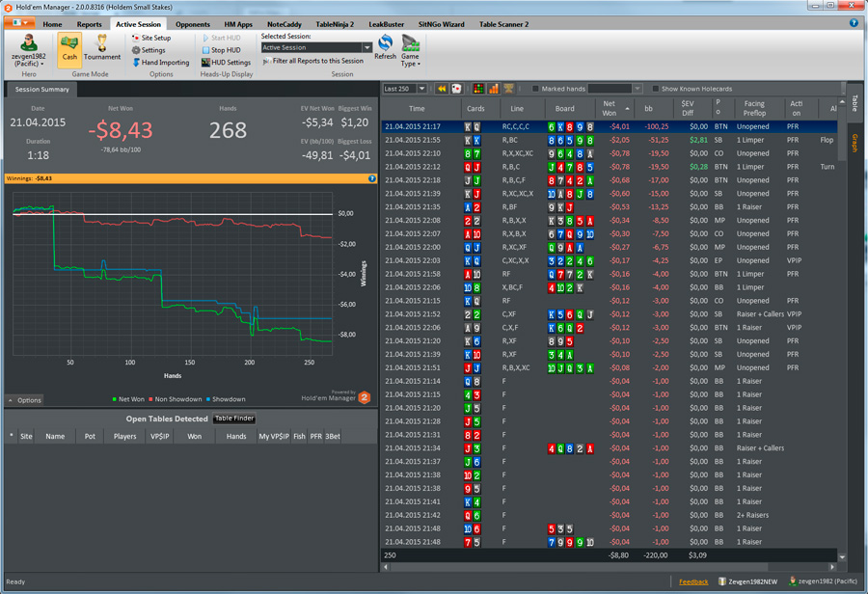Switch to the Reports tab

(x=89, y=24)
